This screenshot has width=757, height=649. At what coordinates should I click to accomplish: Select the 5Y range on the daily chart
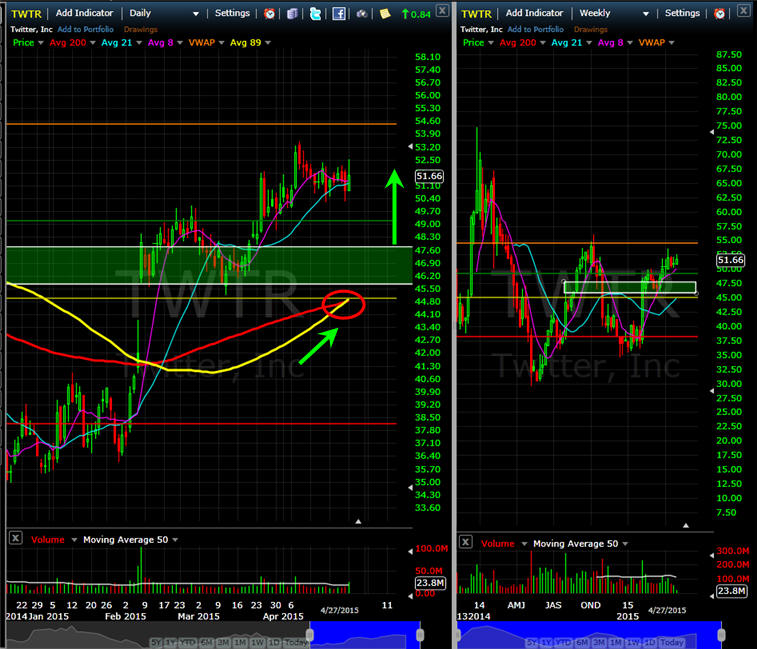(x=156, y=643)
